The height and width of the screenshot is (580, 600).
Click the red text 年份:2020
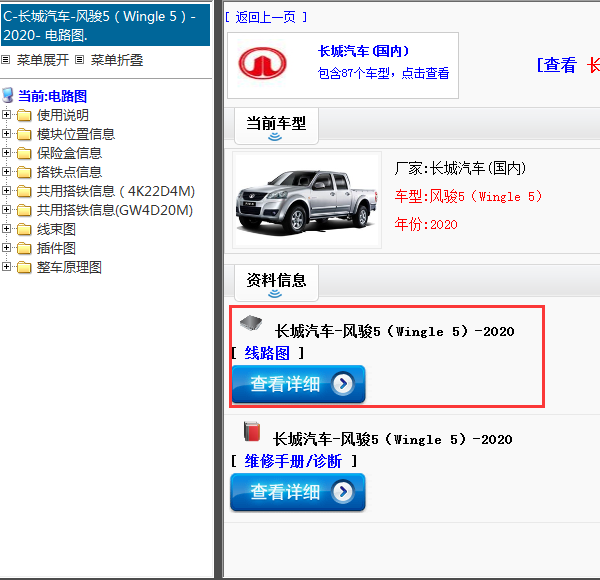pos(426,224)
